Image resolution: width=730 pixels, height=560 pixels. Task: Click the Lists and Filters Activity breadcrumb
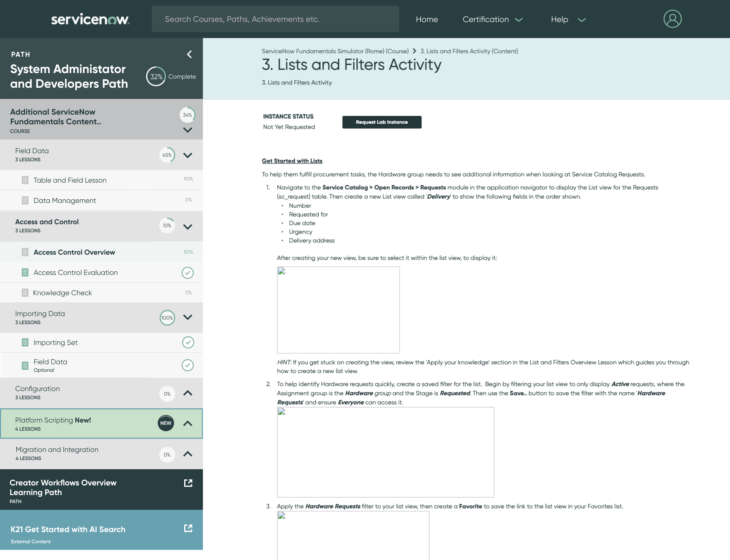tap(469, 51)
